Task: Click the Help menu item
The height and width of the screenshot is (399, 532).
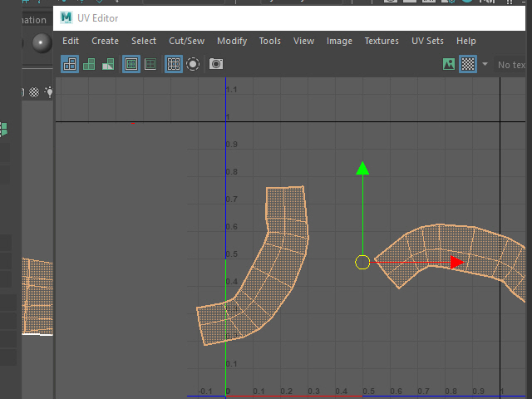Action: 466,41
